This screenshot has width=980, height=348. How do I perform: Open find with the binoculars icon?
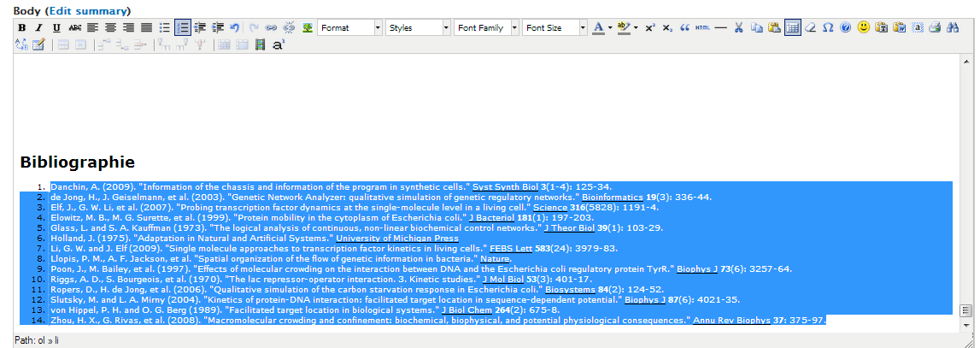click(x=953, y=28)
